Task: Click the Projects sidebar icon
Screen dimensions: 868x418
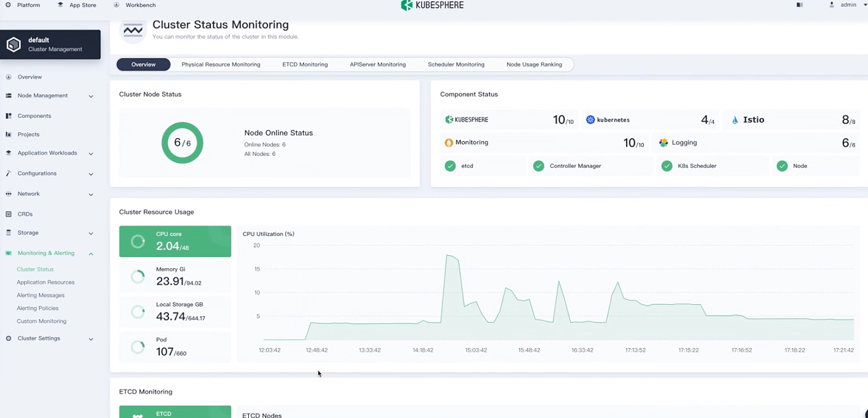Action: pos(8,135)
